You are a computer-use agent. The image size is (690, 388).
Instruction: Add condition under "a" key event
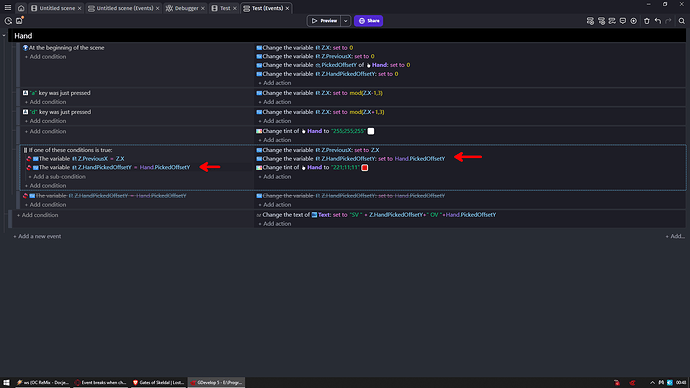(x=46, y=102)
